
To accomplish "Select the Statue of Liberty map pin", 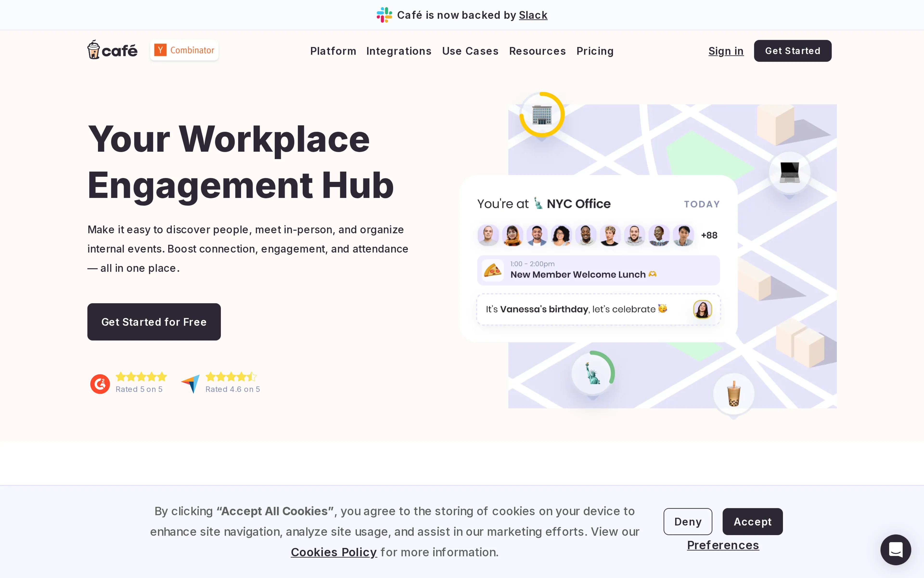I will click(593, 373).
